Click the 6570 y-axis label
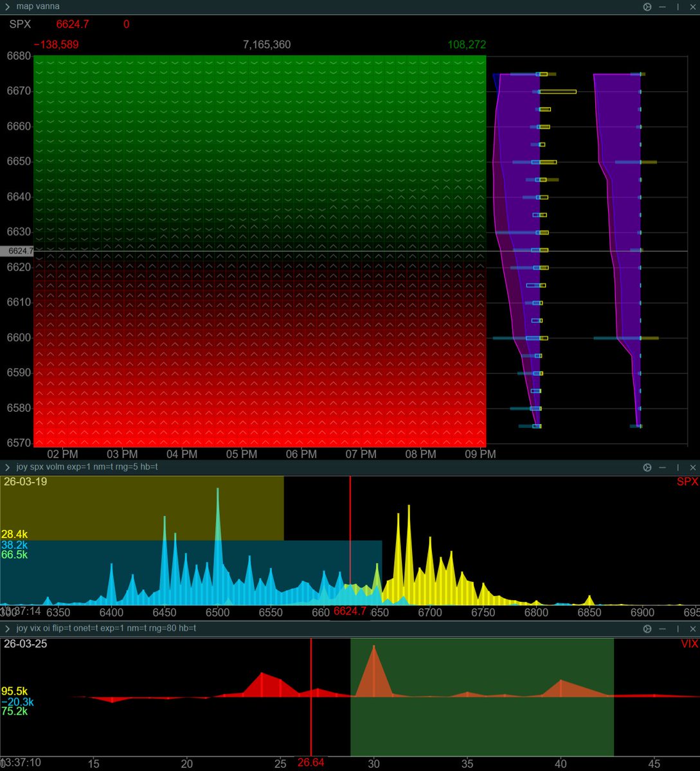The image size is (700, 771). tap(19, 442)
